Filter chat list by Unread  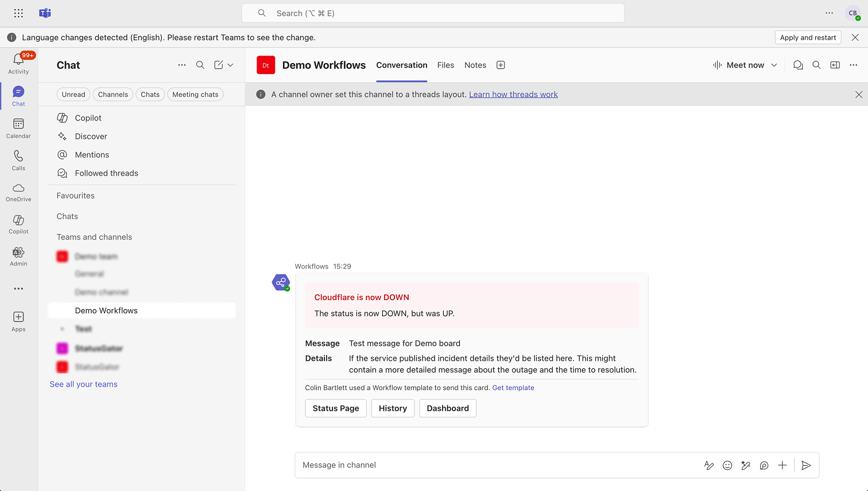73,95
